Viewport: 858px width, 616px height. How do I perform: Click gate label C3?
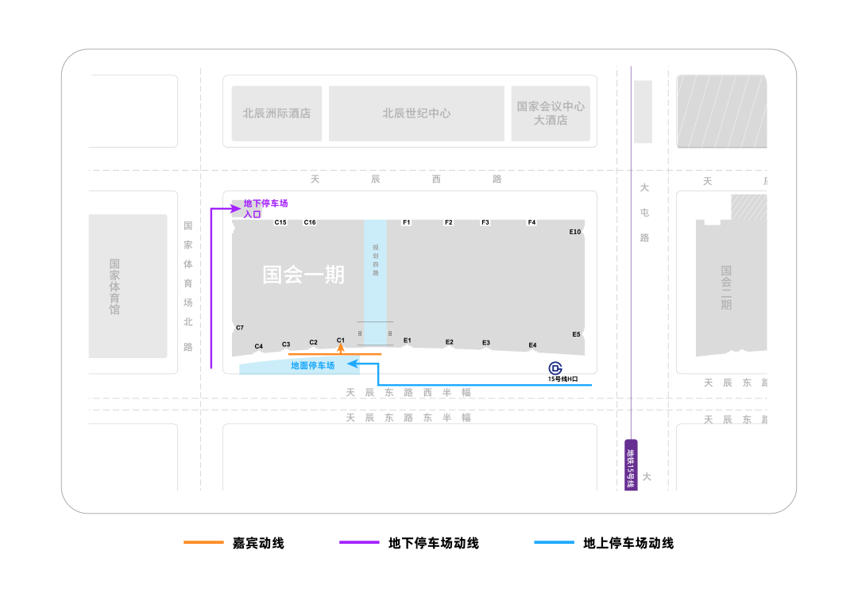(x=286, y=345)
